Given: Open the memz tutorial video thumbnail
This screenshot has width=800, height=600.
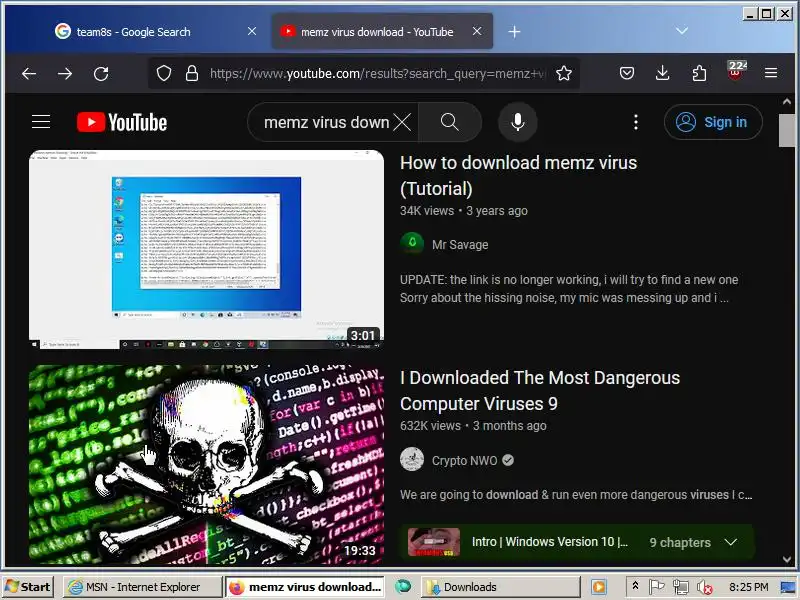Looking at the screenshot, I should [x=206, y=249].
